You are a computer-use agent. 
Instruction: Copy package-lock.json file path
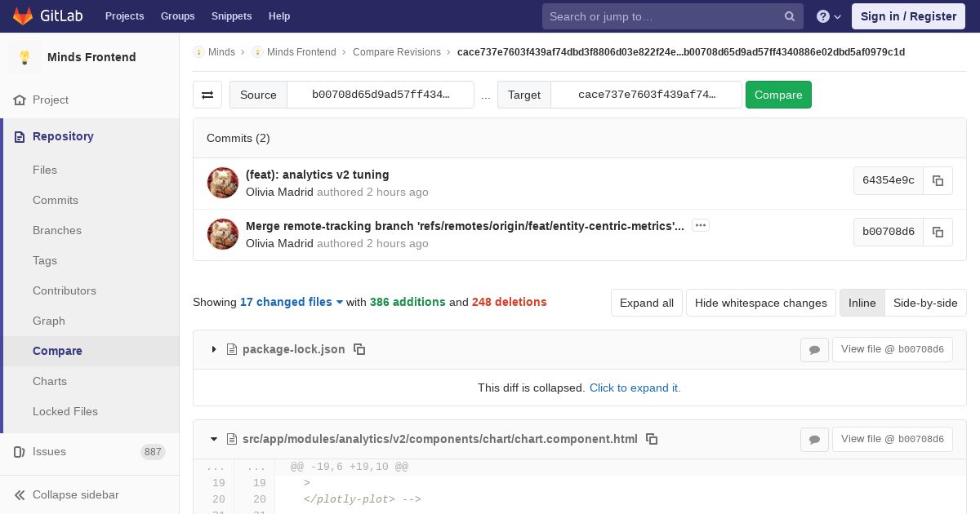click(359, 349)
